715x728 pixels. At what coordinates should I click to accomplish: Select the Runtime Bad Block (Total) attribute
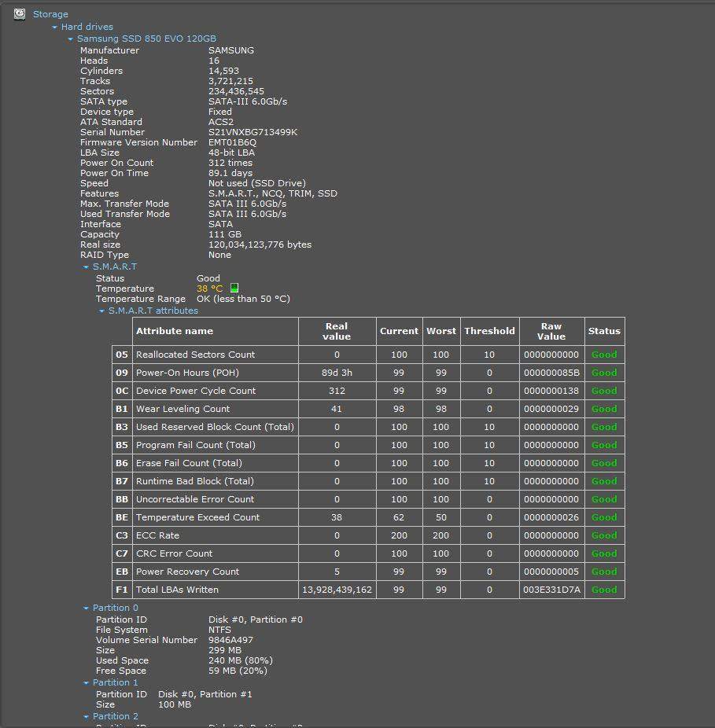coord(195,481)
